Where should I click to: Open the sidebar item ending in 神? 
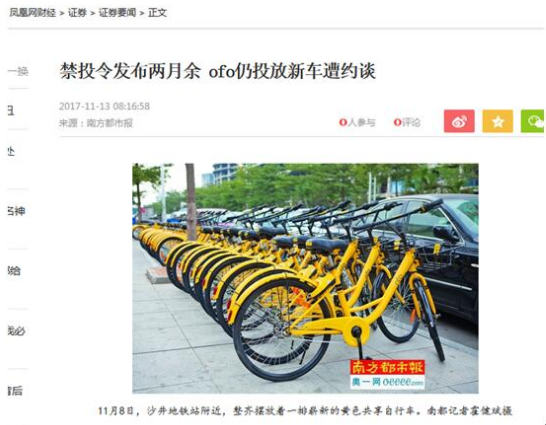tap(16, 211)
